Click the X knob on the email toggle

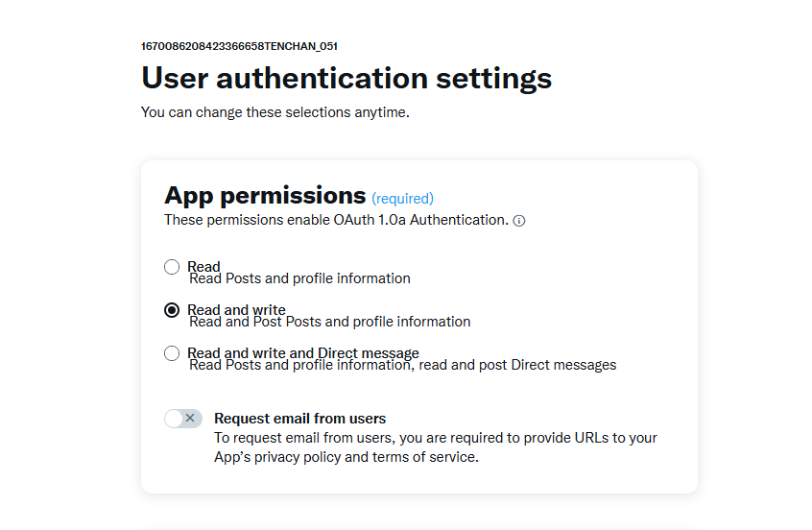[190, 418]
